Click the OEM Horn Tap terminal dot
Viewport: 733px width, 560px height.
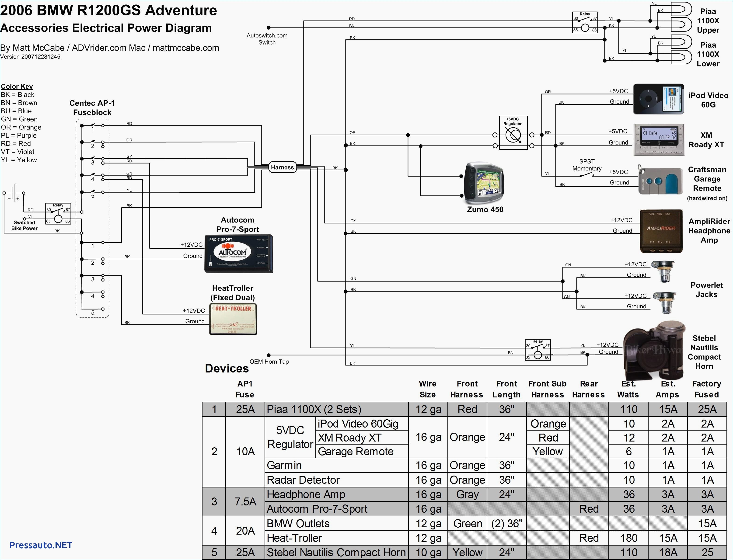point(269,355)
